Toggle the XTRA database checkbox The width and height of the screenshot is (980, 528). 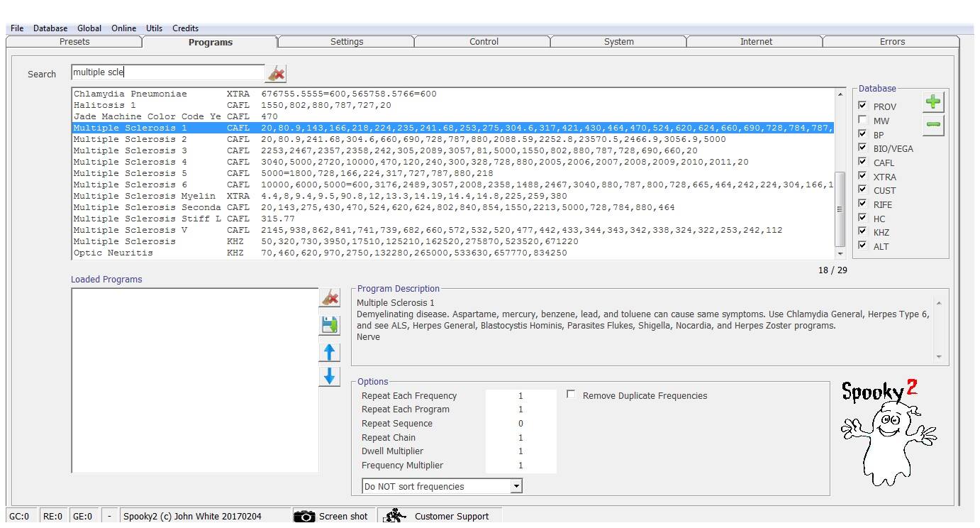[862, 176]
